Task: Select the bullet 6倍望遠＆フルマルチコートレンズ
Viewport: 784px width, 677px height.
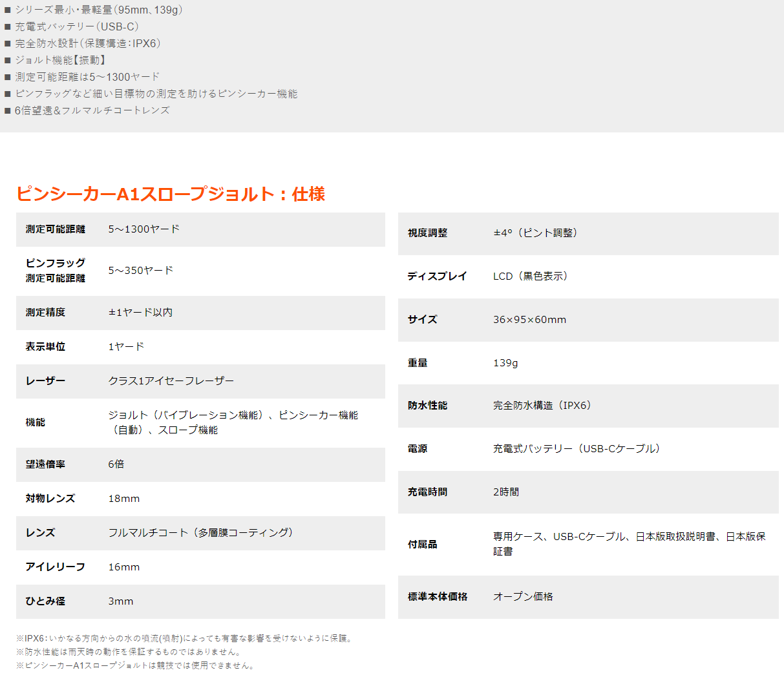Action: [x=87, y=110]
